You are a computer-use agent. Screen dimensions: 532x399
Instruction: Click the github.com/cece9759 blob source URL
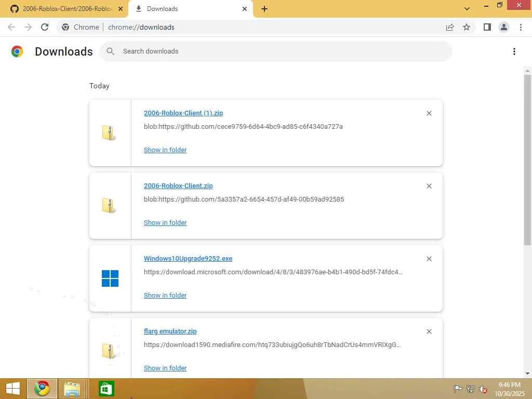coord(243,127)
